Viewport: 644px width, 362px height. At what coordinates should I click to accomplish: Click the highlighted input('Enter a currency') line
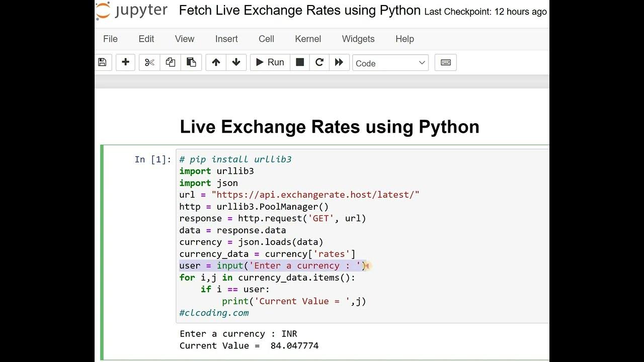click(x=273, y=265)
